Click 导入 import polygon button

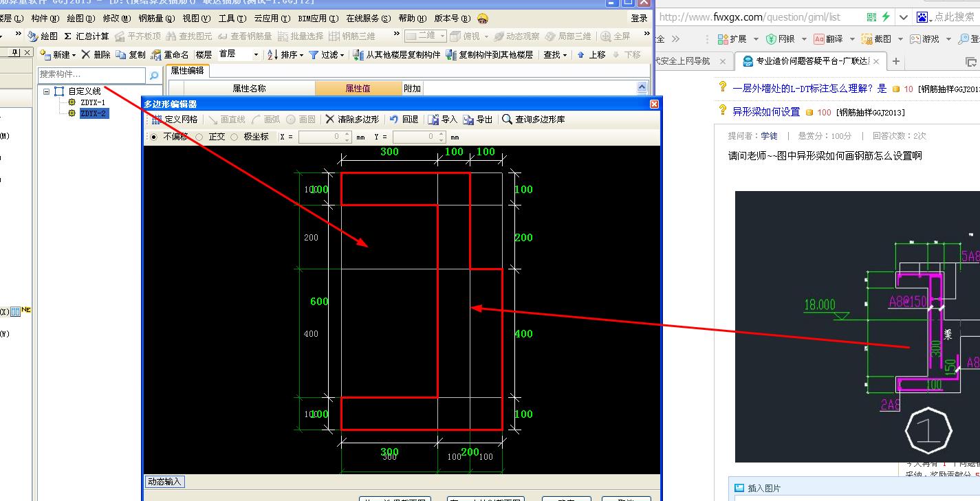pyautogui.click(x=443, y=119)
